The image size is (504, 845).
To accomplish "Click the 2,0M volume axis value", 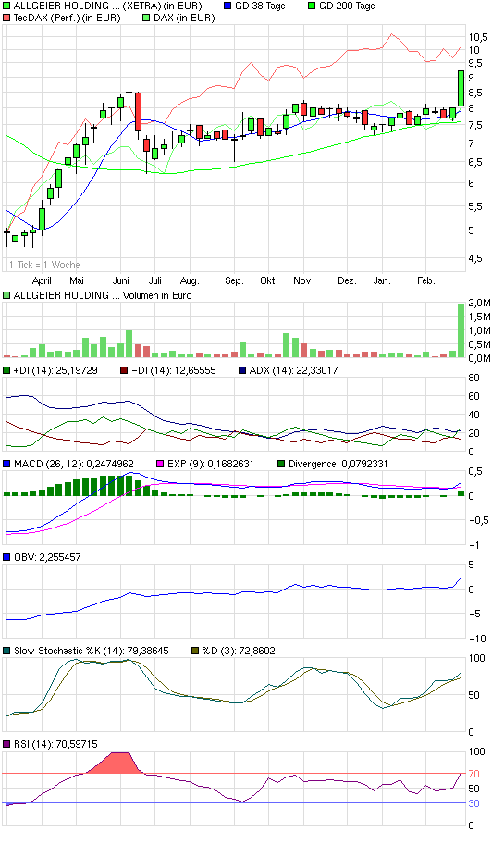I will click(x=479, y=304).
